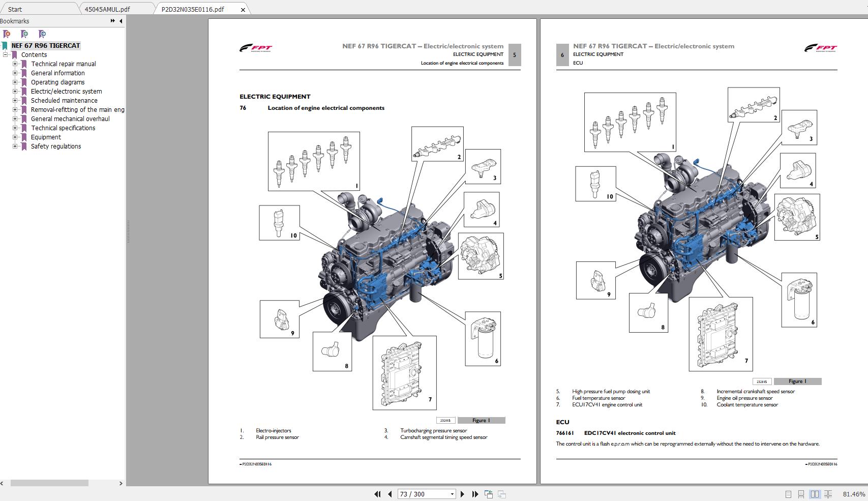This screenshot has height=501, width=868.
Task: Add a new bookmark
Action: click(x=24, y=34)
